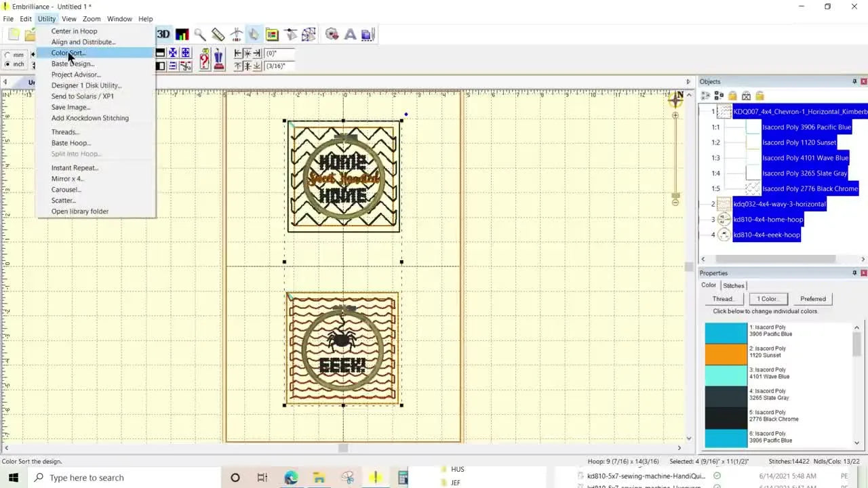Click the hand pan tool icon
Viewport: 868px width, 488px height.
[254, 34]
